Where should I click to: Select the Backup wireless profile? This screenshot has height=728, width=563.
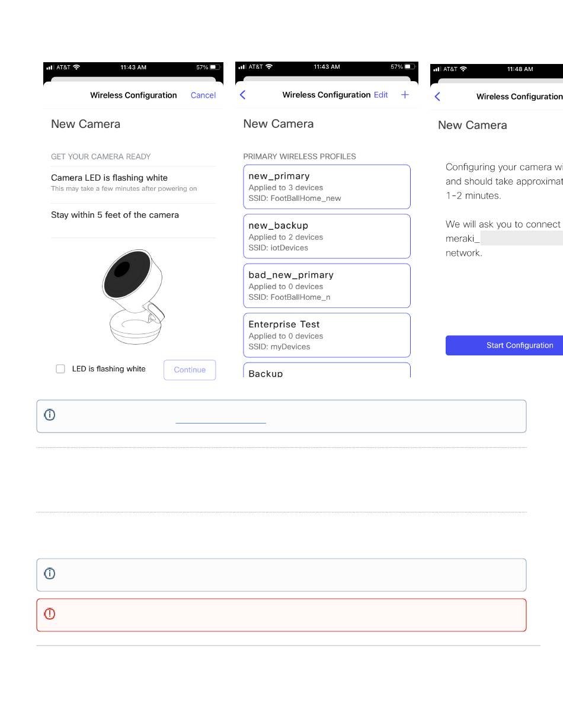327,370
